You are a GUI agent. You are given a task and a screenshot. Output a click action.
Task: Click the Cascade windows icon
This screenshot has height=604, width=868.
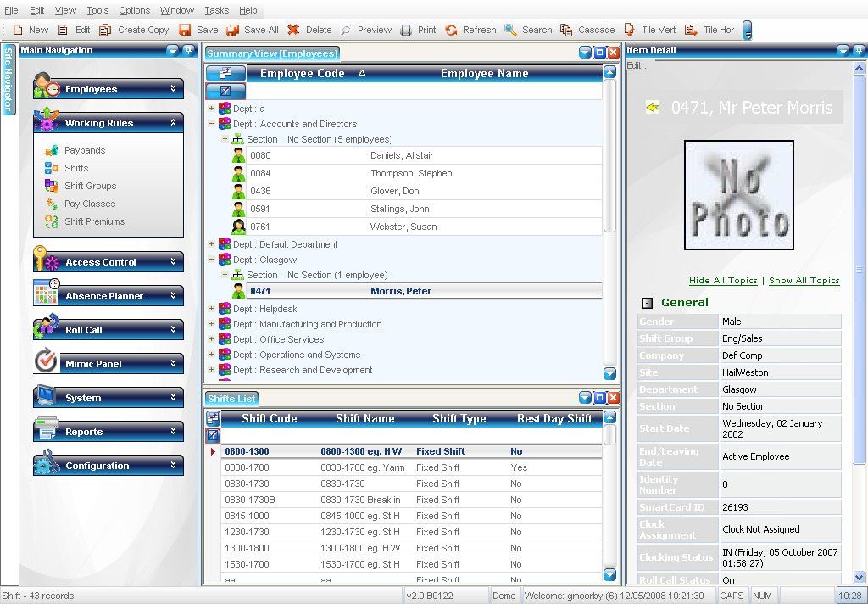(x=566, y=30)
